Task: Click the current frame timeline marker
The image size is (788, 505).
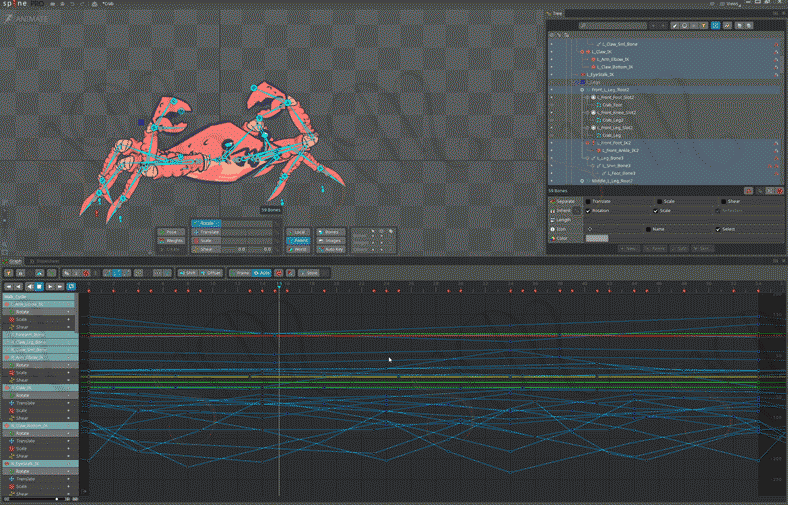Action: coord(279,285)
